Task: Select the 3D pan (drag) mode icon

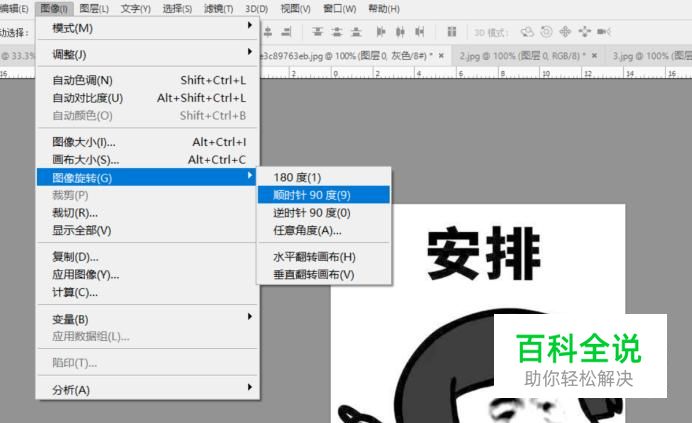Action: 565,32
